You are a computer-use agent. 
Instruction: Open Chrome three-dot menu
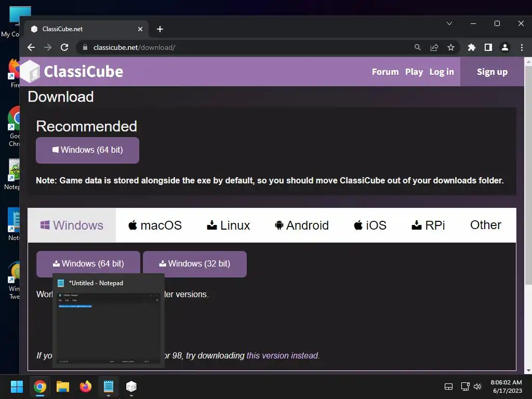click(522, 47)
